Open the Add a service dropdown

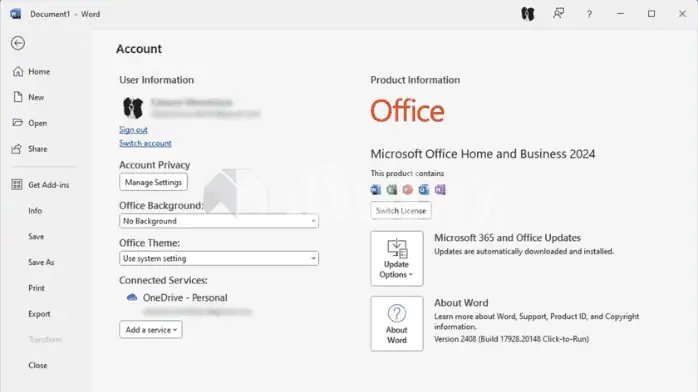150,330
